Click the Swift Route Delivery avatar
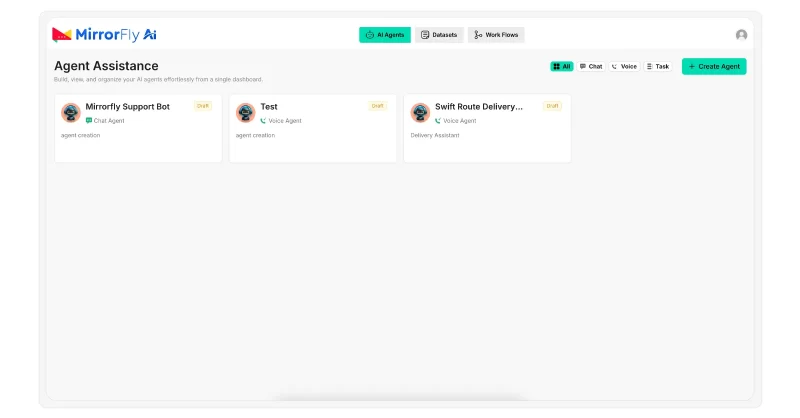800x418 pixels. [x=420, y=113]
